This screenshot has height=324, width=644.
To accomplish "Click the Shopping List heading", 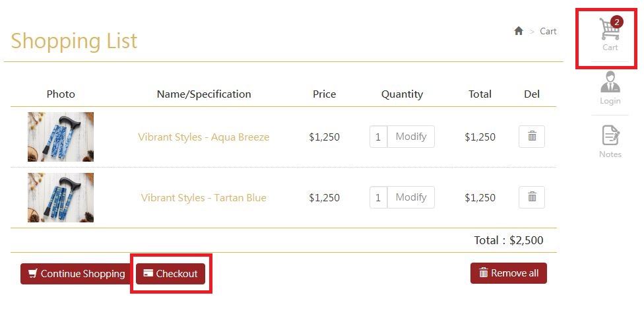I will pos(74,41).
